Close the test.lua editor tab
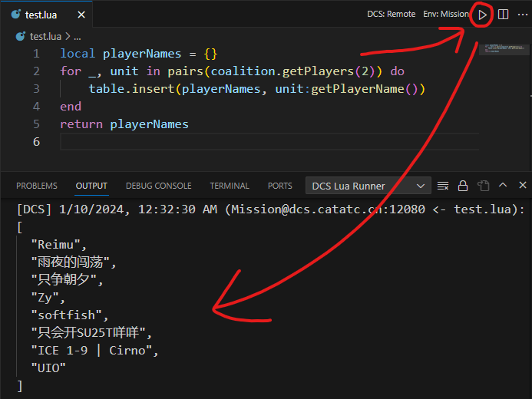This screenshot has height=399, width=532. (81, 15)
